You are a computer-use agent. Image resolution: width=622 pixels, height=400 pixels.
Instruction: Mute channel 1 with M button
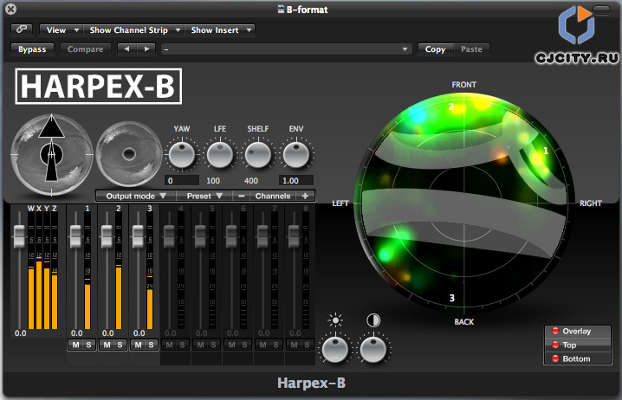[75, 345]
